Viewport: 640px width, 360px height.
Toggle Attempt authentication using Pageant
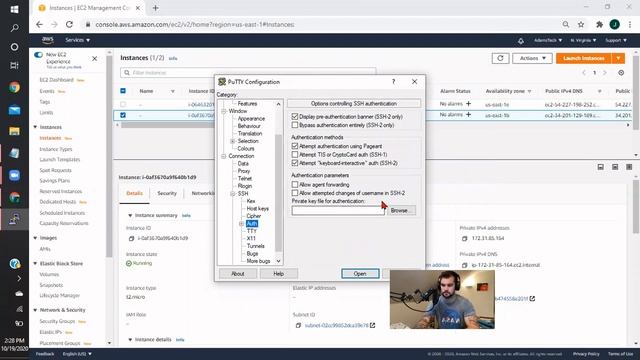click(x=295, y=146)
